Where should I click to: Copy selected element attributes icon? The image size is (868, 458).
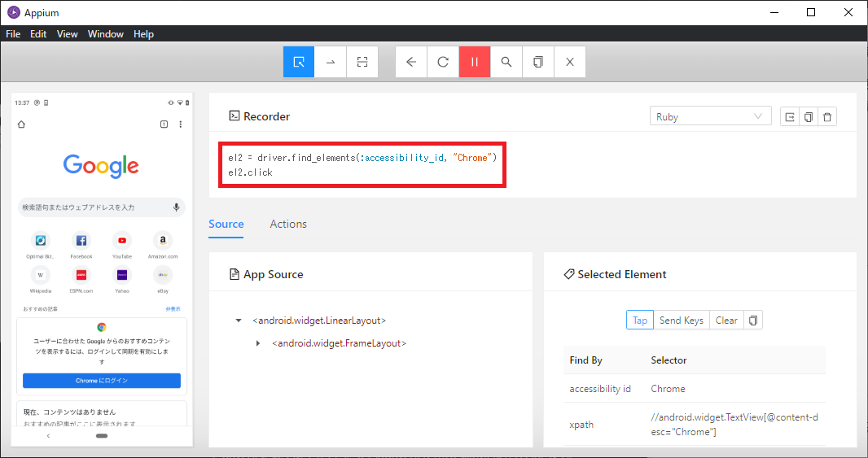[x=753, y=321]
